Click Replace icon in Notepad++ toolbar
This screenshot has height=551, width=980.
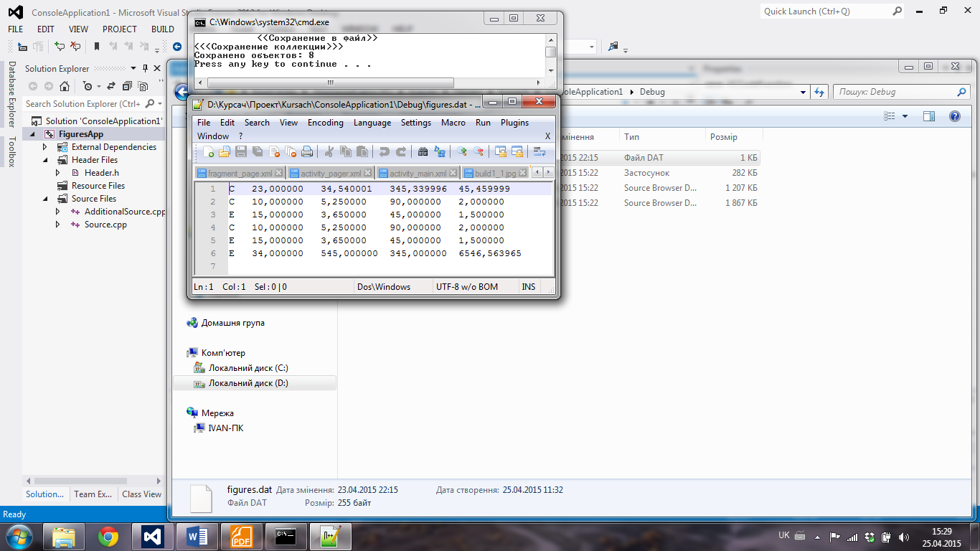click(439, 151)
